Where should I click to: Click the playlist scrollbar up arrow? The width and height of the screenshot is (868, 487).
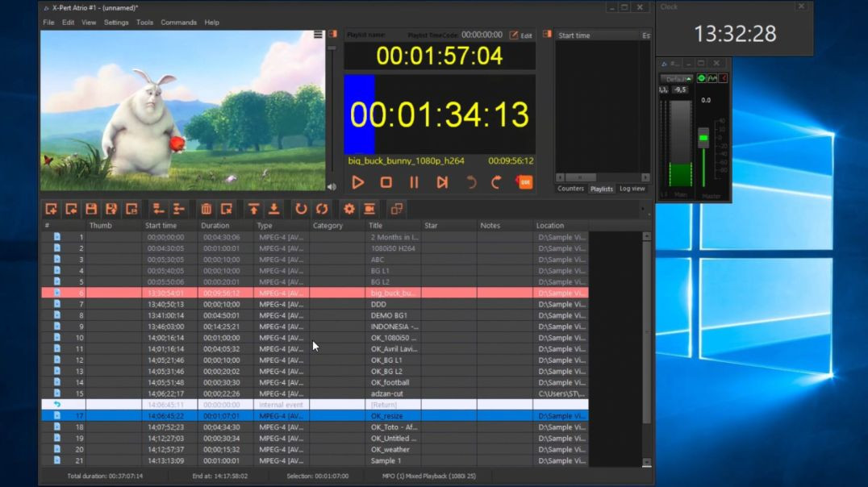coord(646,236)
